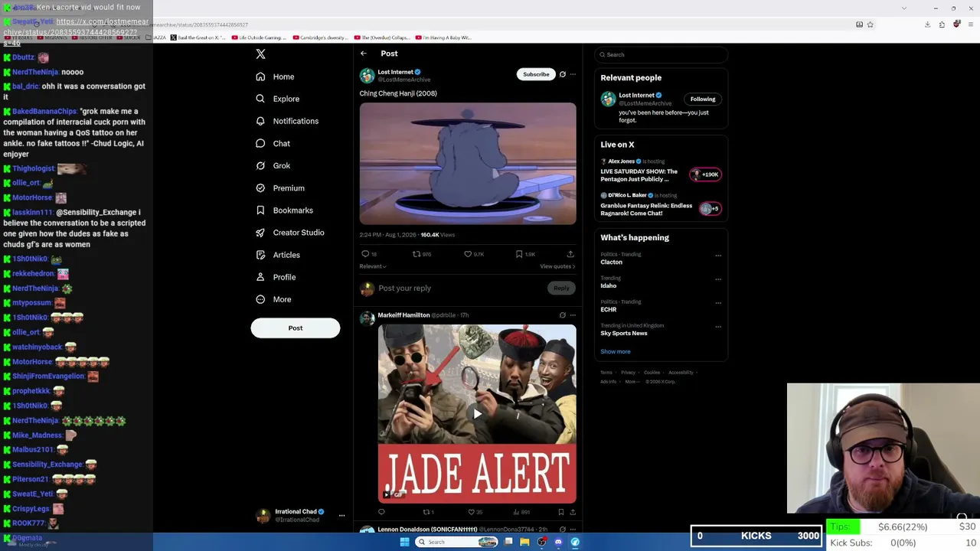Click the View quotes link
Viewport: 980px width, 551px height.
(557, 266)
